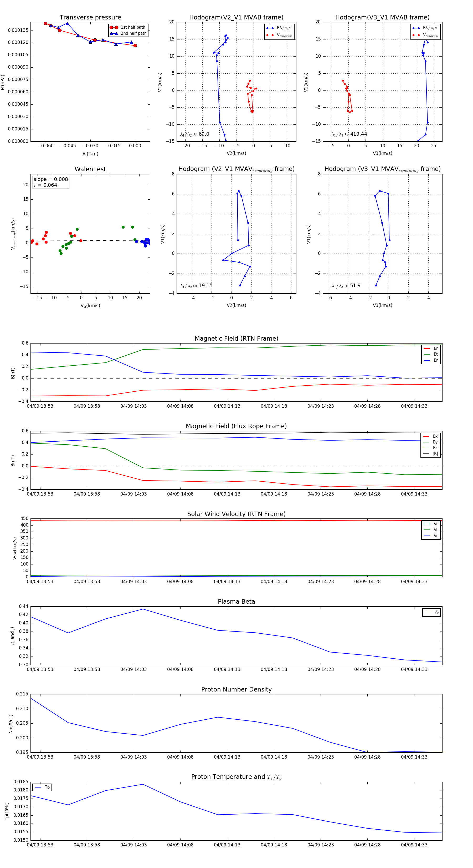Click the 'Proton Number Density' plot title
This screenshot has width=473, height=868.
click(236, 689)
